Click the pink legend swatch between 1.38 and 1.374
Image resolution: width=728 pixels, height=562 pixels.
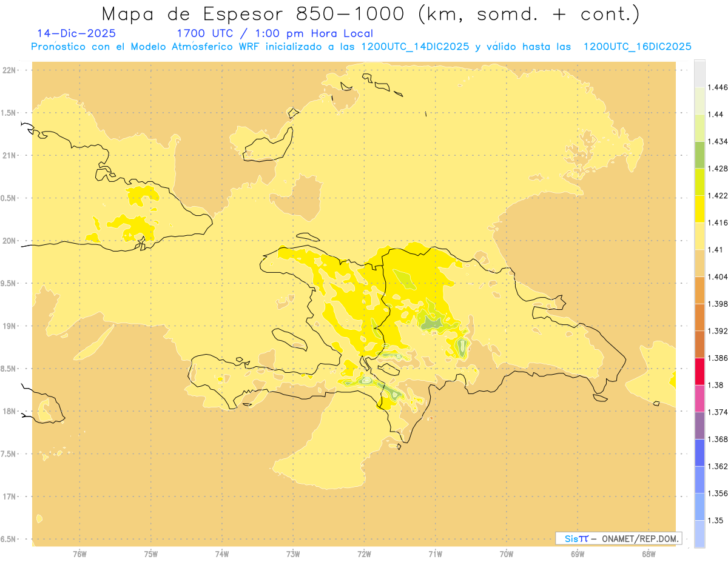699,398
